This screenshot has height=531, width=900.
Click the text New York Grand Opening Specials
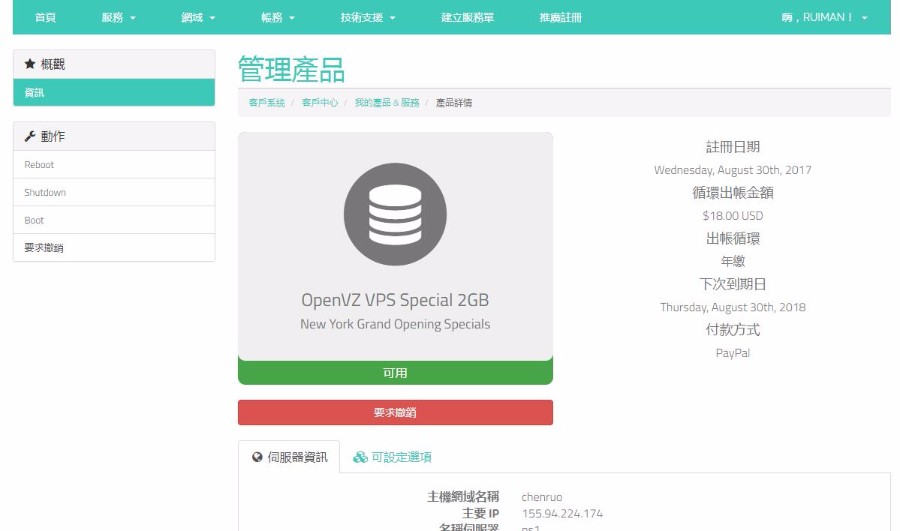click(x=395, y=324)
